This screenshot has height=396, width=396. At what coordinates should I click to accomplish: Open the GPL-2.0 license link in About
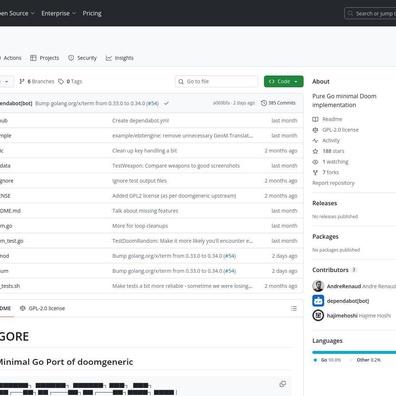pyautogui.click(x=340, y=130)
